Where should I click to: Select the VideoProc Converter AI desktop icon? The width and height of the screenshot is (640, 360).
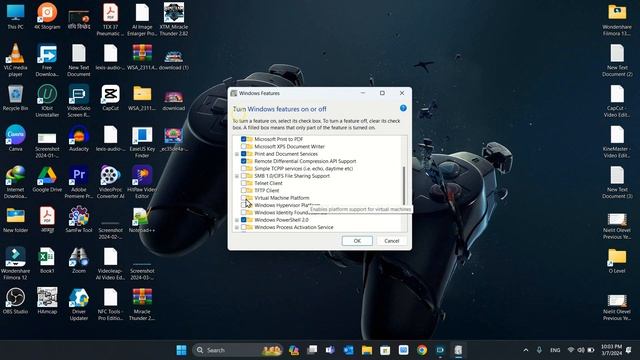[x=110, y=182]
